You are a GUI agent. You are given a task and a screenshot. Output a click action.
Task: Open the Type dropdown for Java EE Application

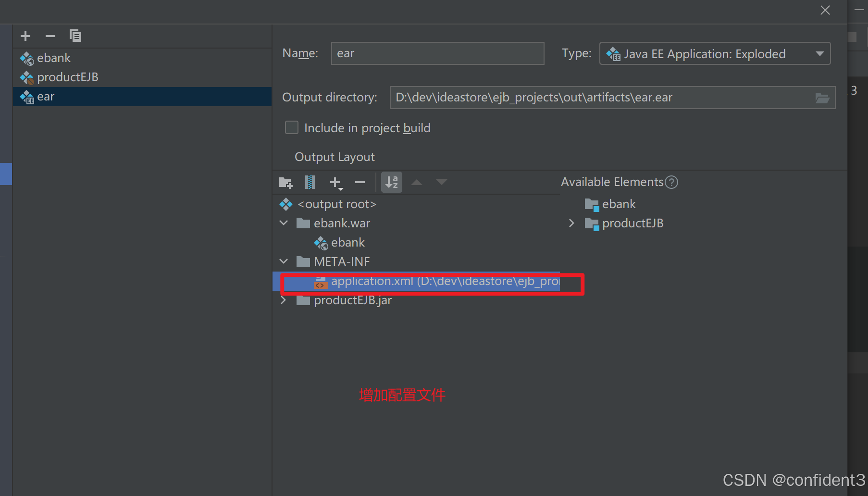point(715,54)
